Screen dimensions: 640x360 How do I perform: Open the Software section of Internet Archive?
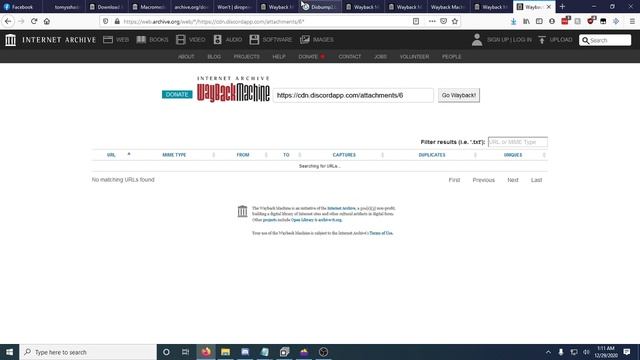coord(271,40)
